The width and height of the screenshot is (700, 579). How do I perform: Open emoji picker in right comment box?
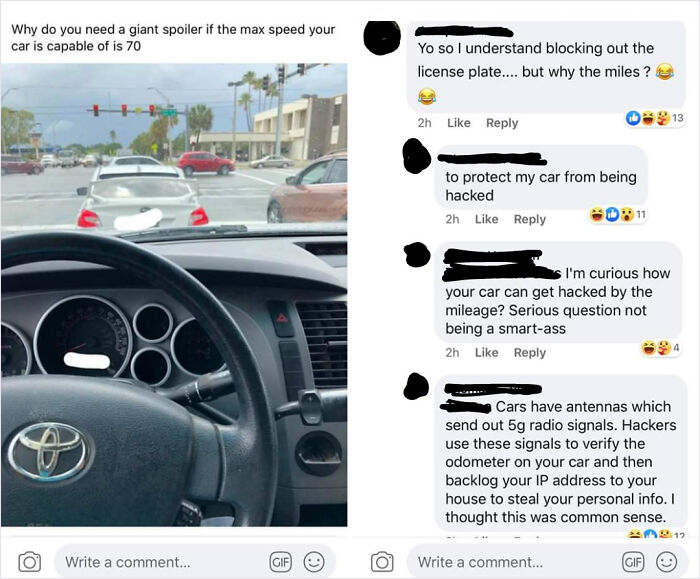tap(667, 562)
